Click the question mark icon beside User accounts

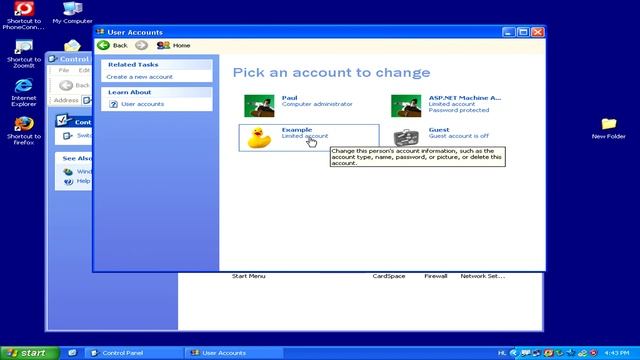coord(113,104)
